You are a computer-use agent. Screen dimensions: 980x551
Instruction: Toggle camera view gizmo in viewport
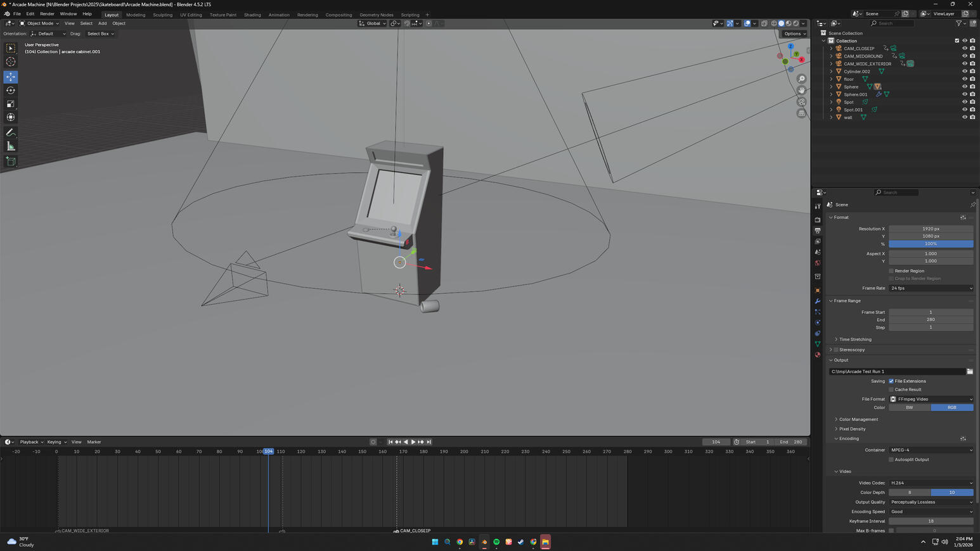(802, 102)
